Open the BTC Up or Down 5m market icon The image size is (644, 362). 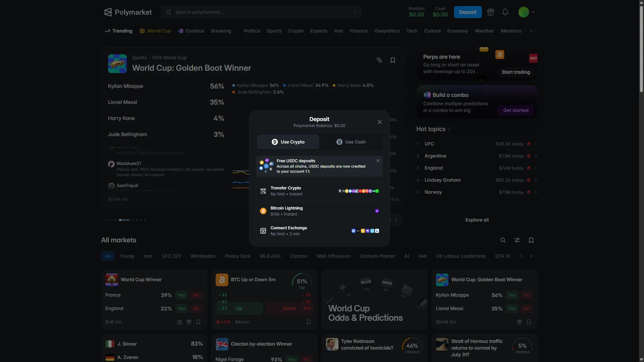pyautogui.click(x=222, y=280)
